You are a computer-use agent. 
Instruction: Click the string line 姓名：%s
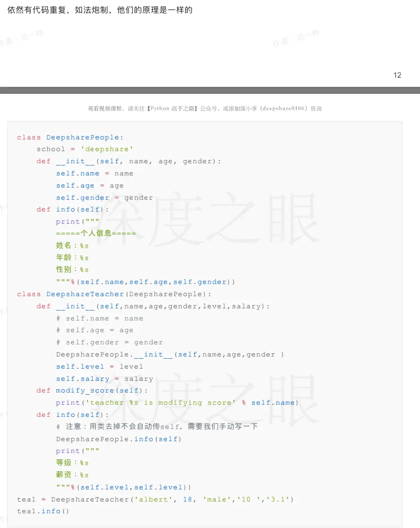[x=72, y=246]
